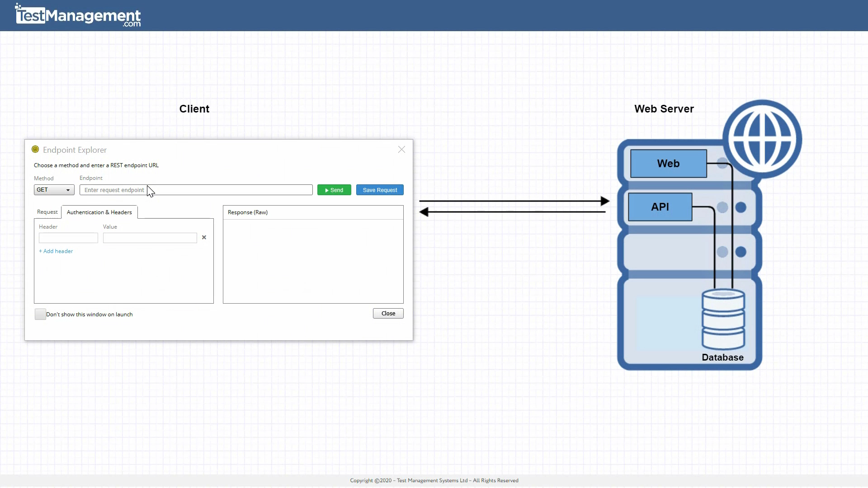Screen dimensions: 868x488
Task: Click the + Add header link
Action: click(x=56, y=251)
